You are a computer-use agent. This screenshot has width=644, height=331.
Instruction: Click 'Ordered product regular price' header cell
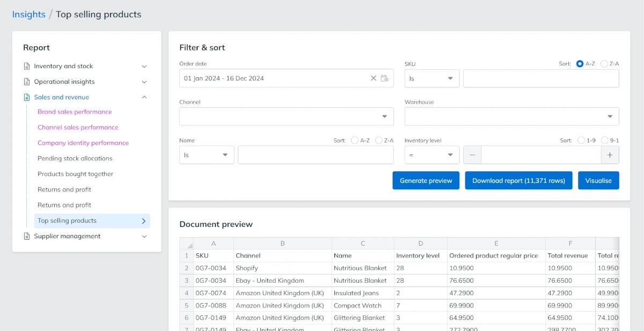click(x=496, y=256)
